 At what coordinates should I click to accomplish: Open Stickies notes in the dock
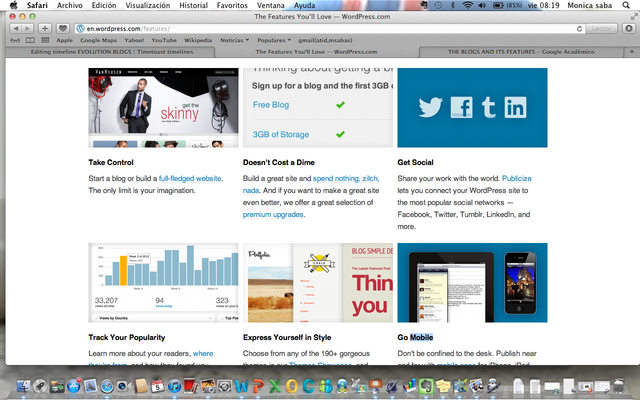coord(443,386)
